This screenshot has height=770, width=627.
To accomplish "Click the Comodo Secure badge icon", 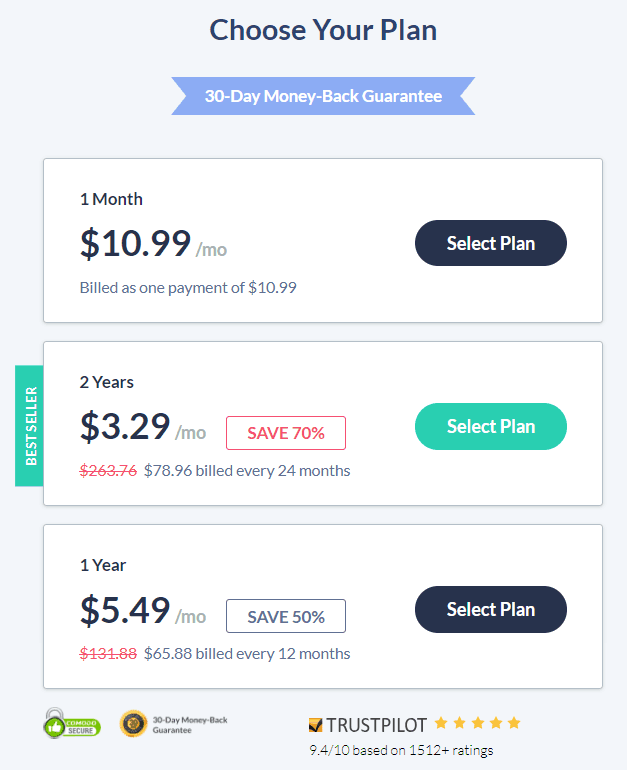I will 72,723.
